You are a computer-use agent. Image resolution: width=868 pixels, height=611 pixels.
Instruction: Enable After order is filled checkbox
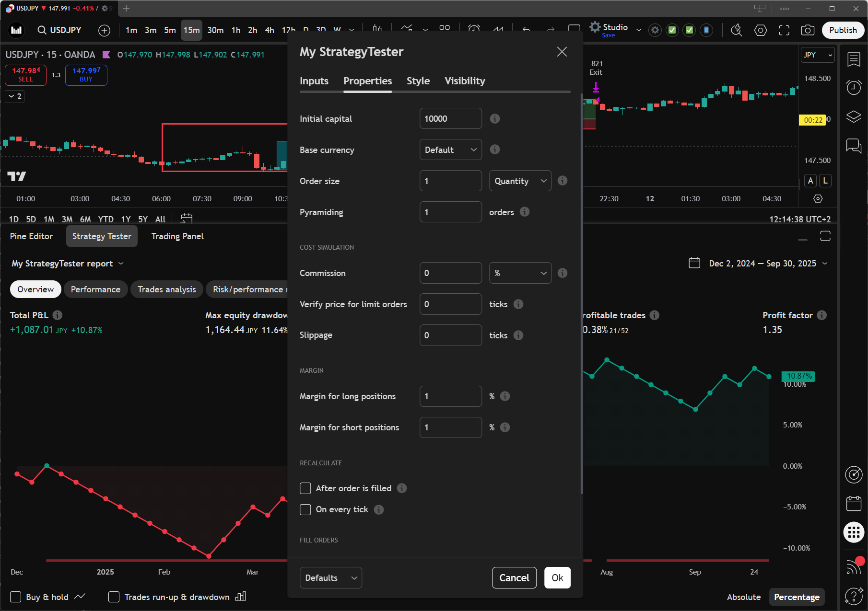(x=305, y=488)
